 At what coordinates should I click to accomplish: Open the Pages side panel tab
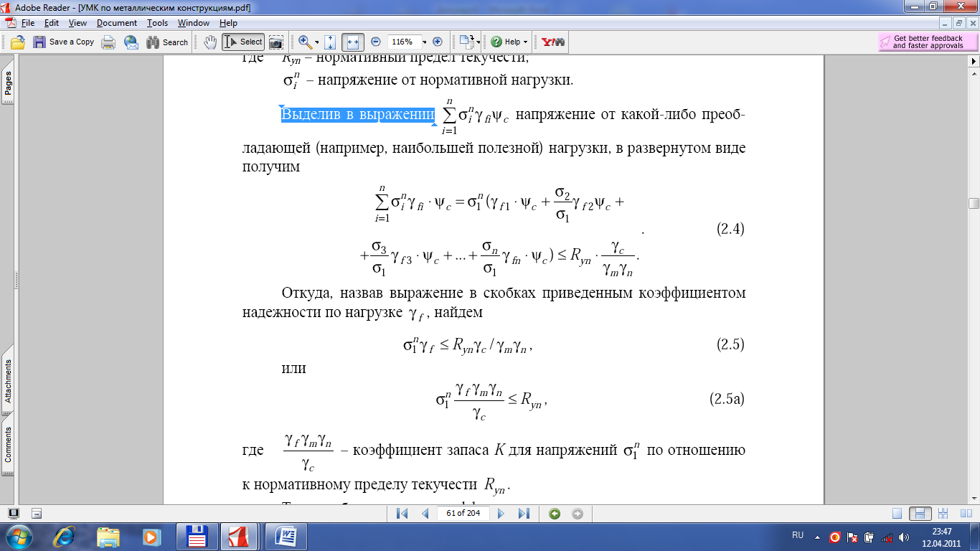coord(8,83)
